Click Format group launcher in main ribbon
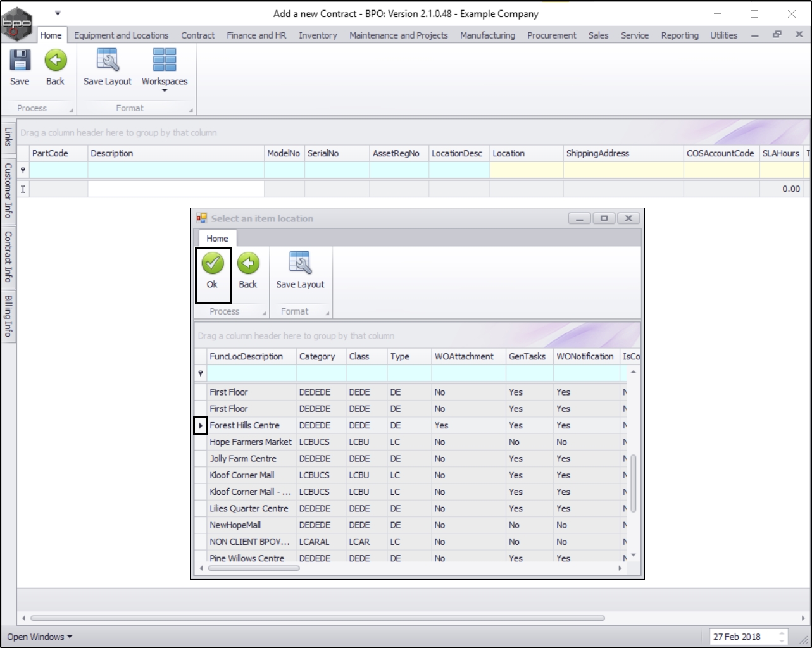The image size is (812, 648). click(191, 110)
